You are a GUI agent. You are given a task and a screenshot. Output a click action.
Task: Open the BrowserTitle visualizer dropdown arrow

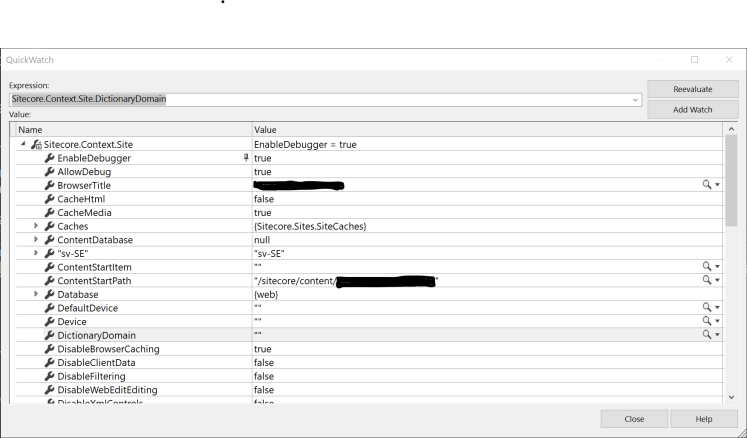pos(717,186)
